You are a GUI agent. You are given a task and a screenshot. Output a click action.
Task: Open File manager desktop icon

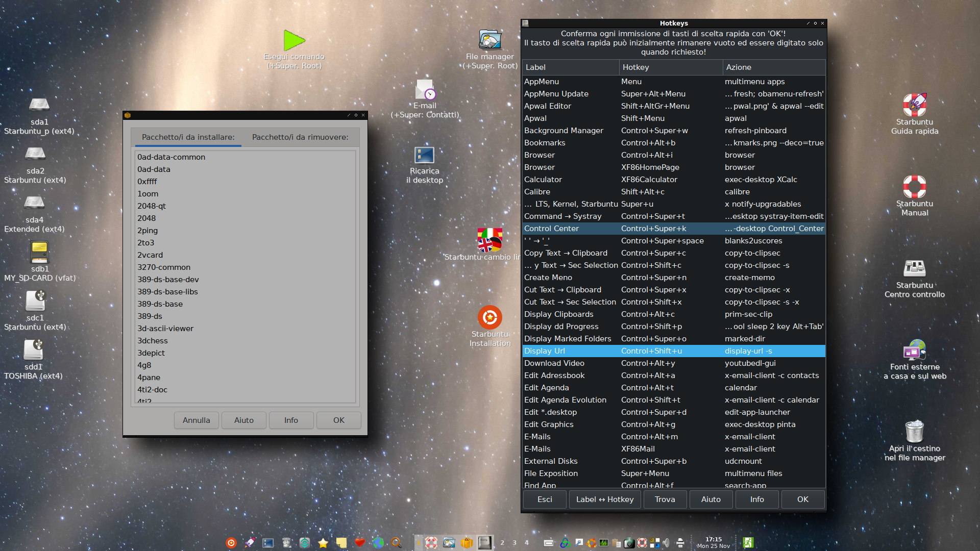coord(490,40)
